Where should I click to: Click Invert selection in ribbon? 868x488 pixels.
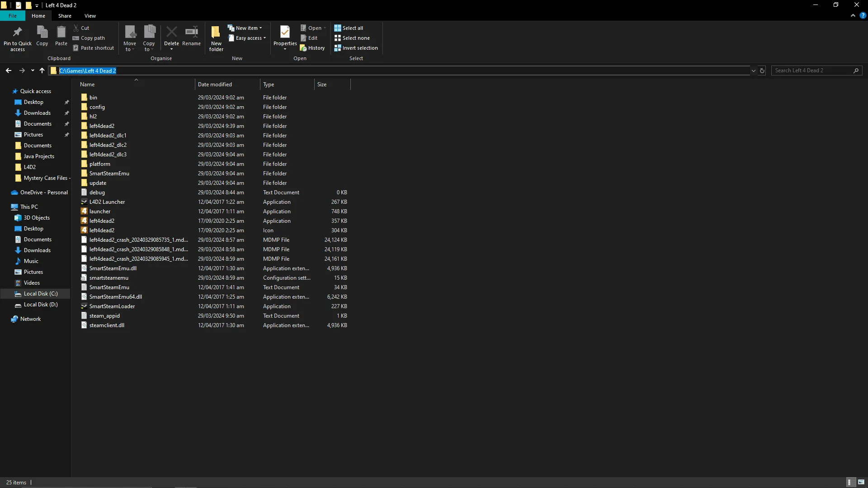point(356,48)
